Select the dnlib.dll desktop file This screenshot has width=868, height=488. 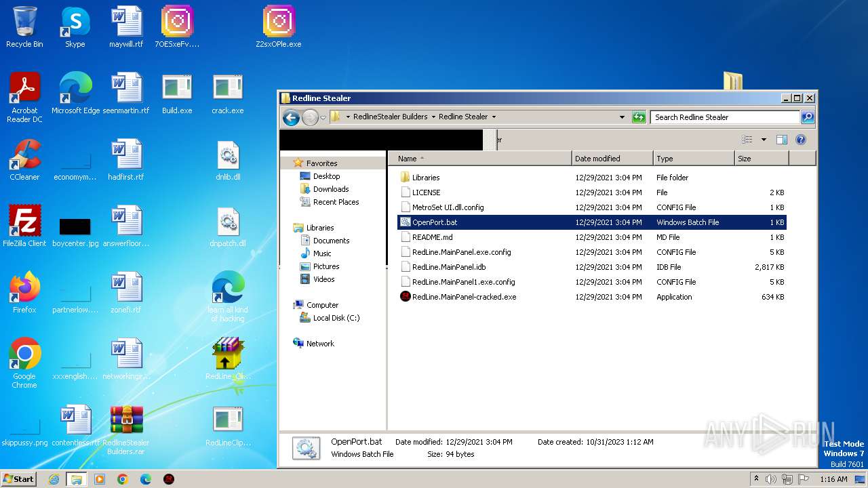(228, 160)
